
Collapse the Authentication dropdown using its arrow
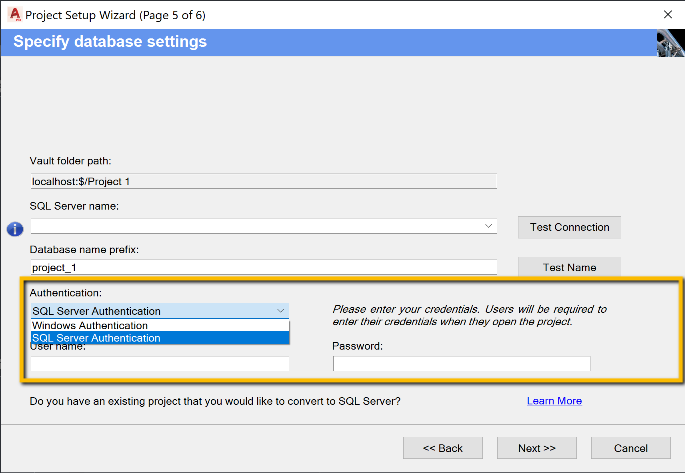(281, 311)
